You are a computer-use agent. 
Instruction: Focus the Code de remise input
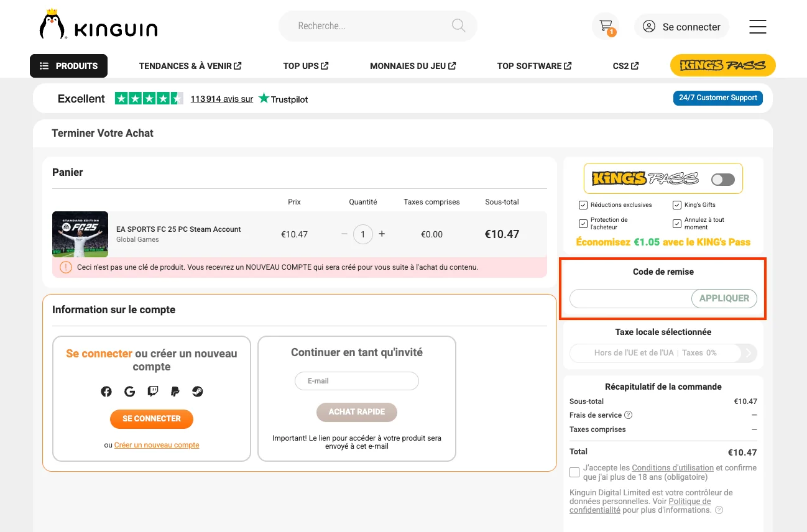click(x=630, y=298)
